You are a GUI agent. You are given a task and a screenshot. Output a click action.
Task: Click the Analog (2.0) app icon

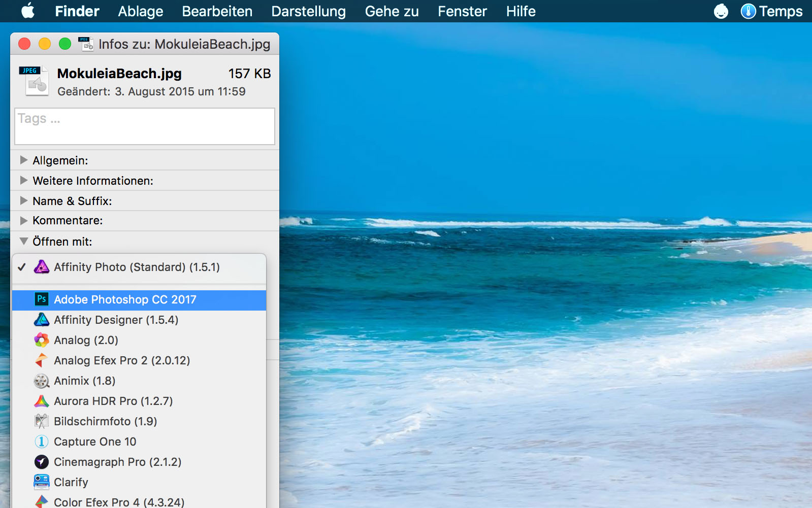41,340
